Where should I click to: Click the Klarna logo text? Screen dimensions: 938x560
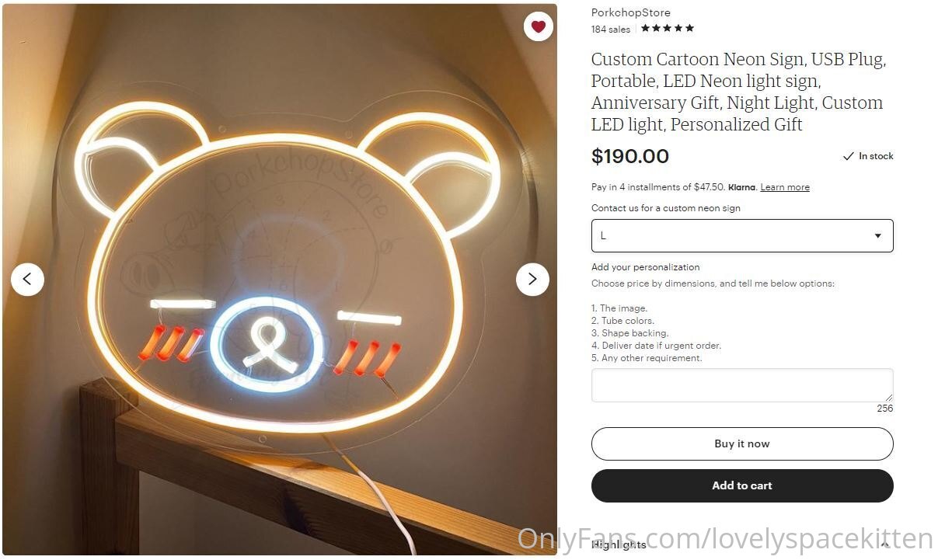click(742, 187)
